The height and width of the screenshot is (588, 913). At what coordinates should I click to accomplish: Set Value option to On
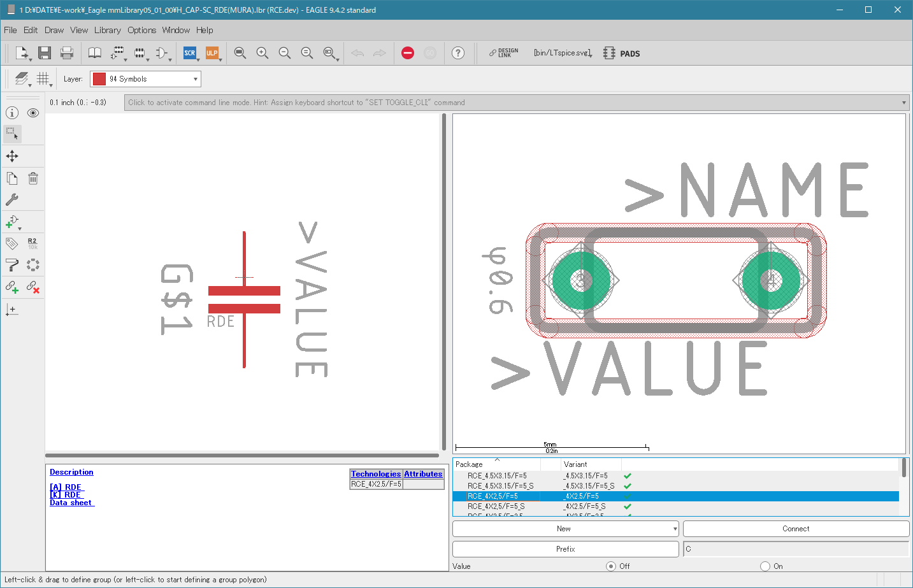[x=765, y=566]
